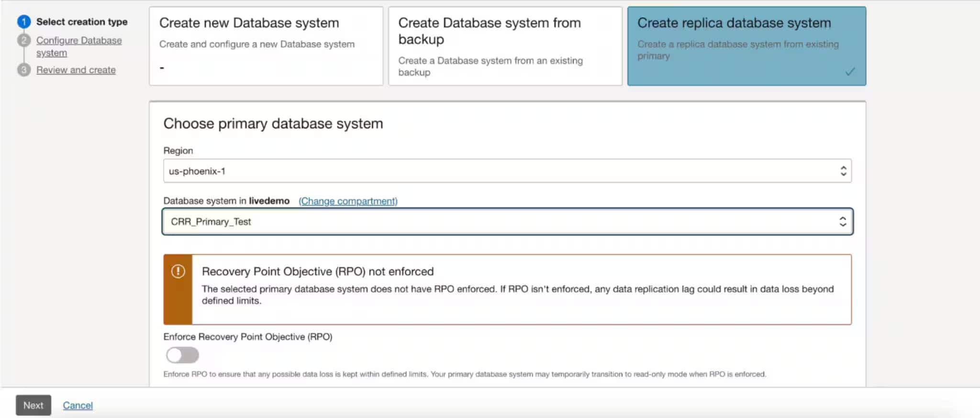The width and height of the screenshot is (980, 418).
Task: Open the Region dropdown us-phoenix-1
Action: pyautogui.click(x=507, y=171)
